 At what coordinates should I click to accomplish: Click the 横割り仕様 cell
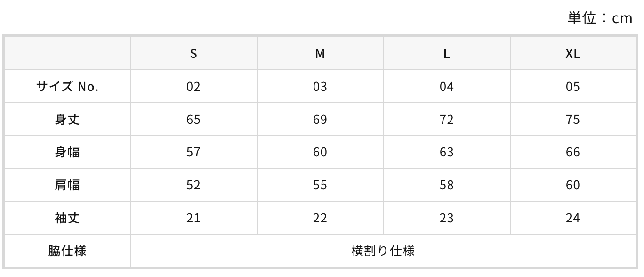383,251
